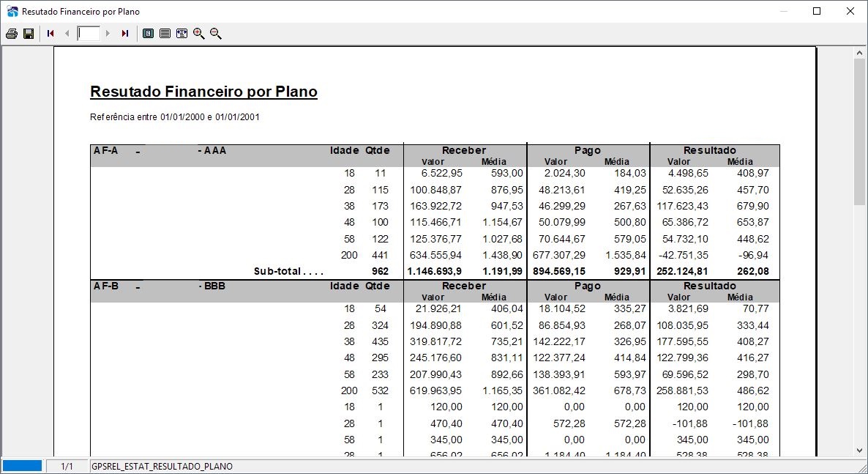Click the quantity 532
The image size is (868, 474).
click(x=381, y=390)
